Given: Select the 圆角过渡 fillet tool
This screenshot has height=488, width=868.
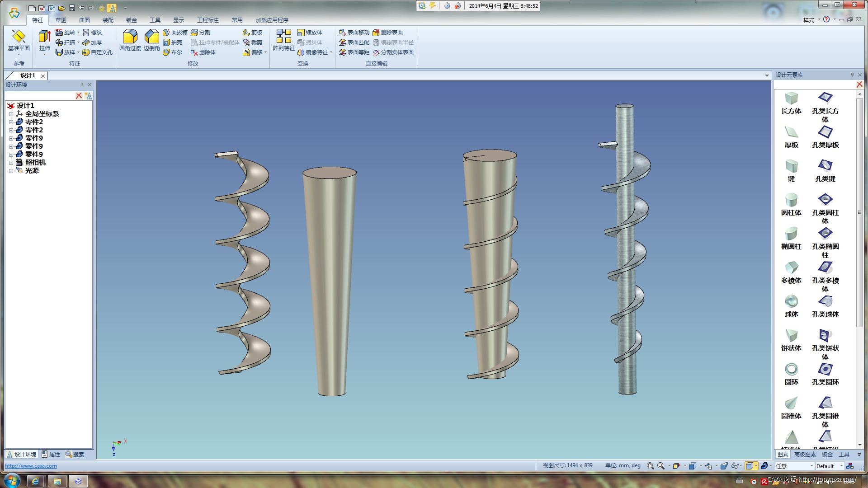Looking at the screenshot, I should 130,37.
